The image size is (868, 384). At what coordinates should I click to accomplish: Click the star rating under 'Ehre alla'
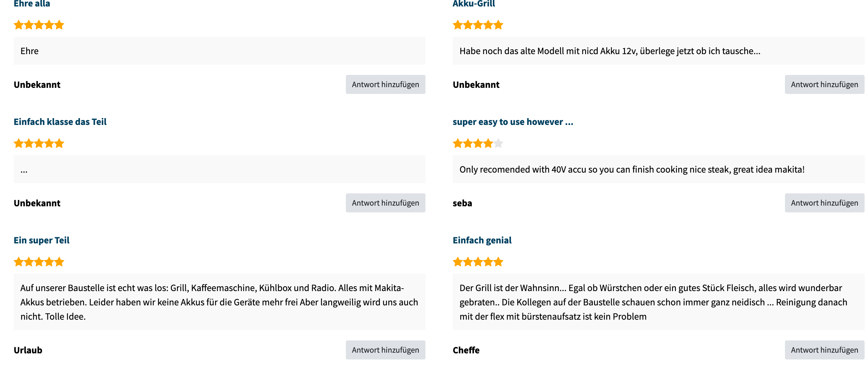click(39, 25)
